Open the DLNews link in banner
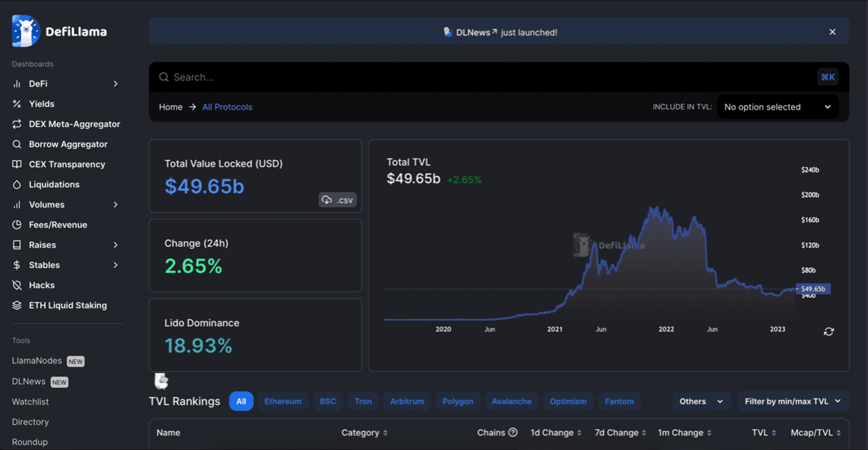The image size is (868, 450). pos(476,32)
